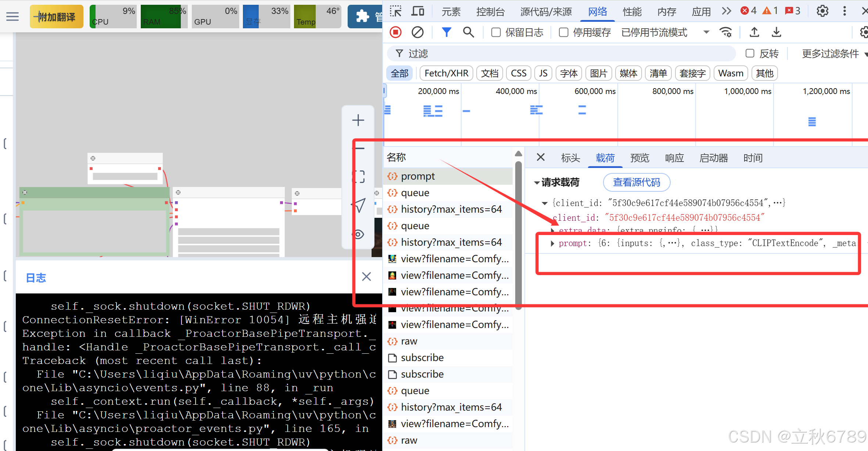Click the import HAR upload icon

(754, 32)
